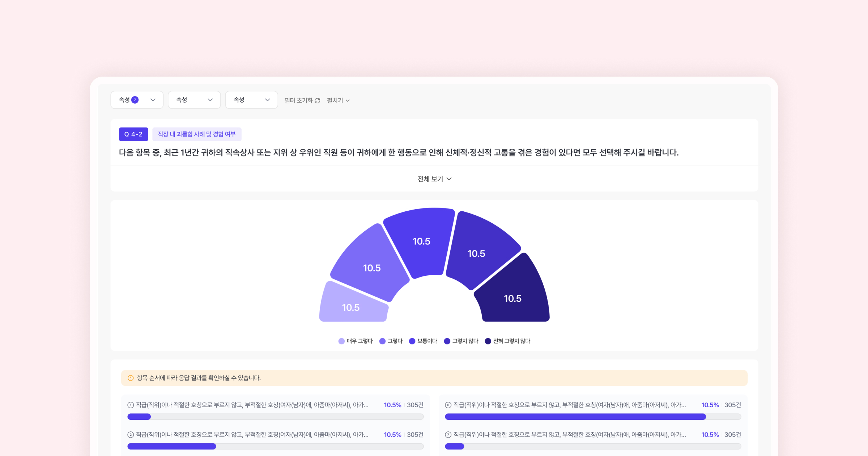This screenshot has width=868, height=456.
Task: Click the progress bar for item 2
Action: click(275, 447)
